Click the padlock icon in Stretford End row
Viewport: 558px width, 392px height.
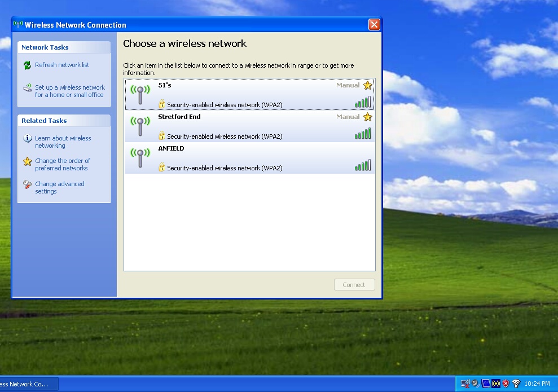[161, 135]
